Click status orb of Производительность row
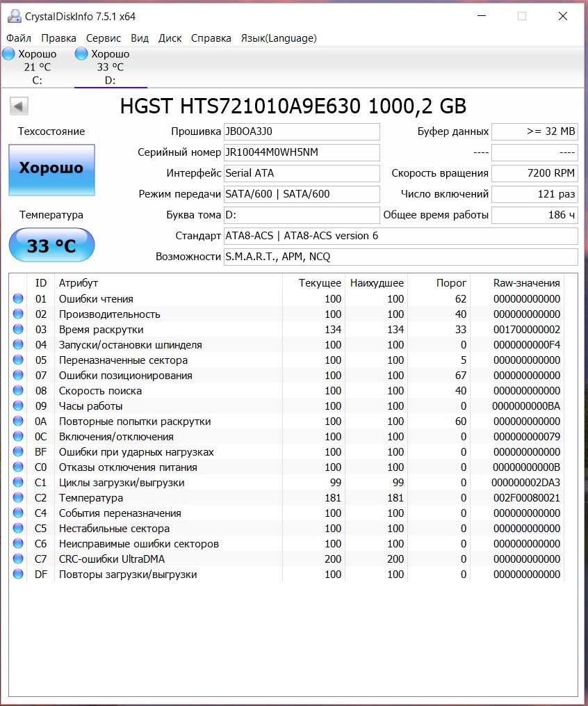 pyautogui.click(x=18, y=314)
